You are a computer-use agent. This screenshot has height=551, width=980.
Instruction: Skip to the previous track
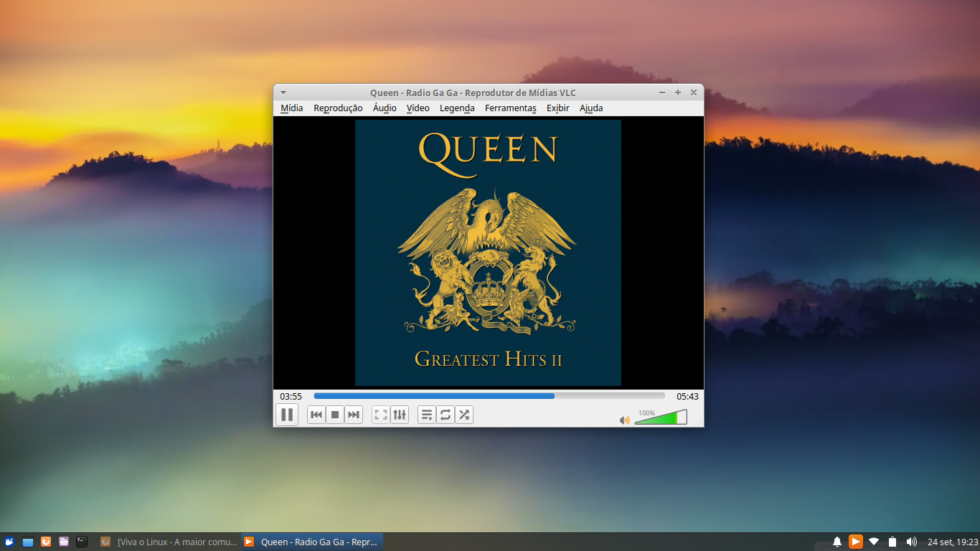pos(316,415)
